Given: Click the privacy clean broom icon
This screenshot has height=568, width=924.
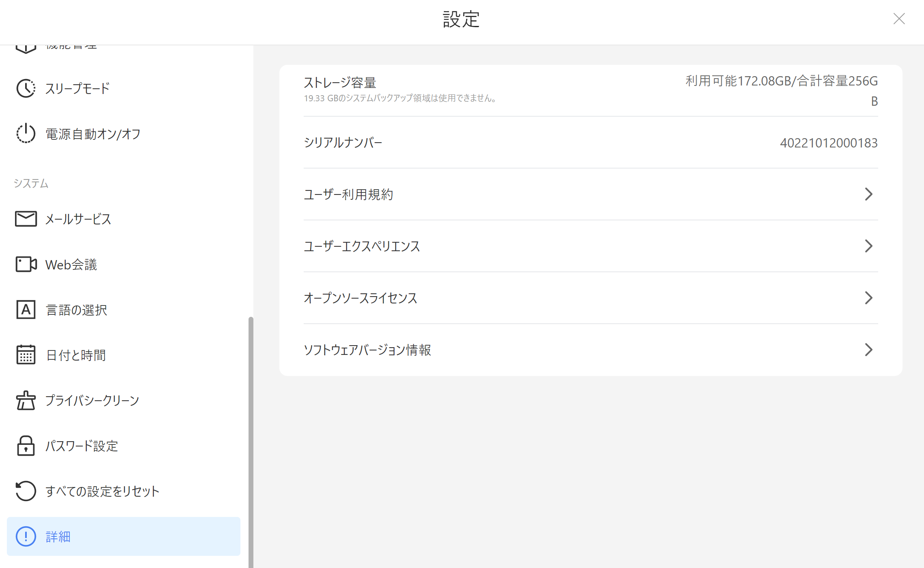Looking at the screenshot, I should pos(26,400).
